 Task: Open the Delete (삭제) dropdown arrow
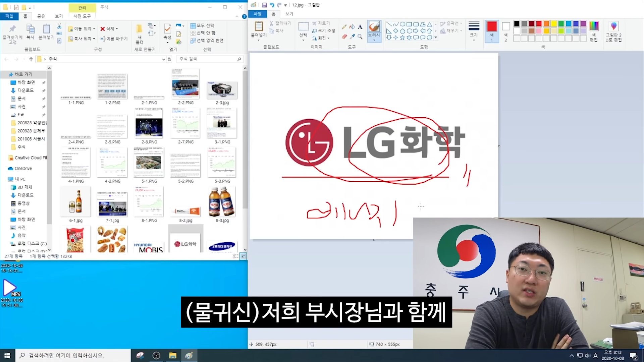click(x=117, y=29)
